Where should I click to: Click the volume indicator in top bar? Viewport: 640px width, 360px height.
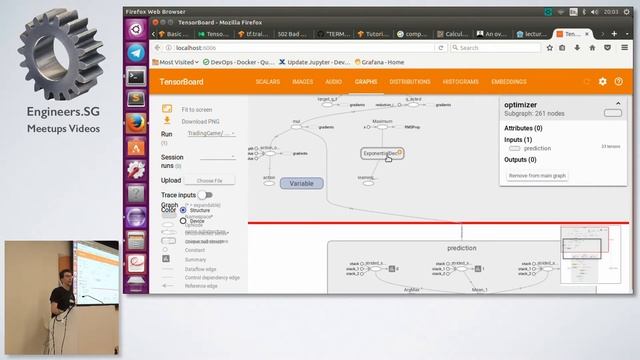pos(594,12)
